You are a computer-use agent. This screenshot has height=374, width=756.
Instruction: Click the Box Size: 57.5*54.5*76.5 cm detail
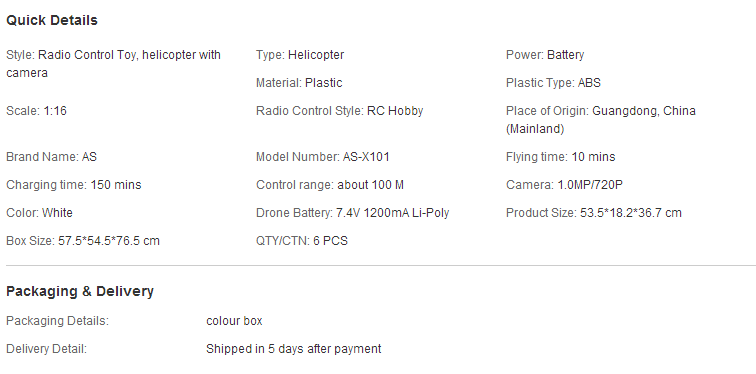[82, 241]
